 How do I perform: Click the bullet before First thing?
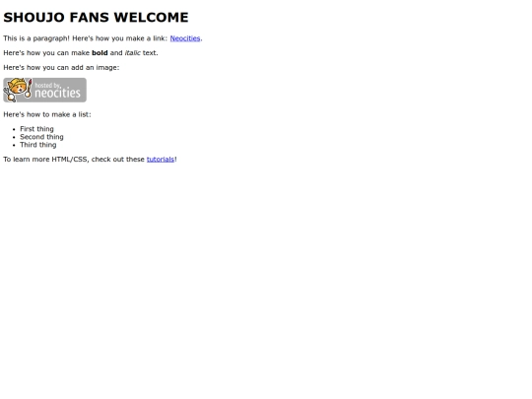(x=14, y=129)
